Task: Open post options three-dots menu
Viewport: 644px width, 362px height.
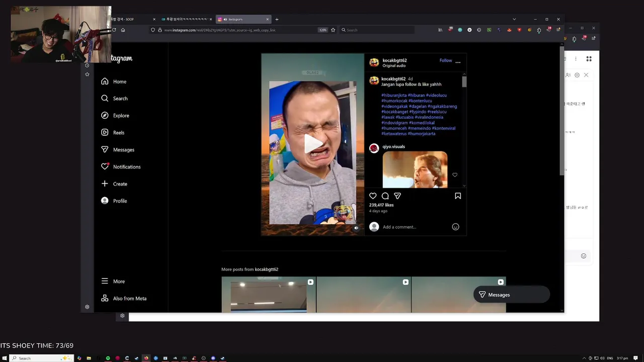Action: click(x=458, y=62)
